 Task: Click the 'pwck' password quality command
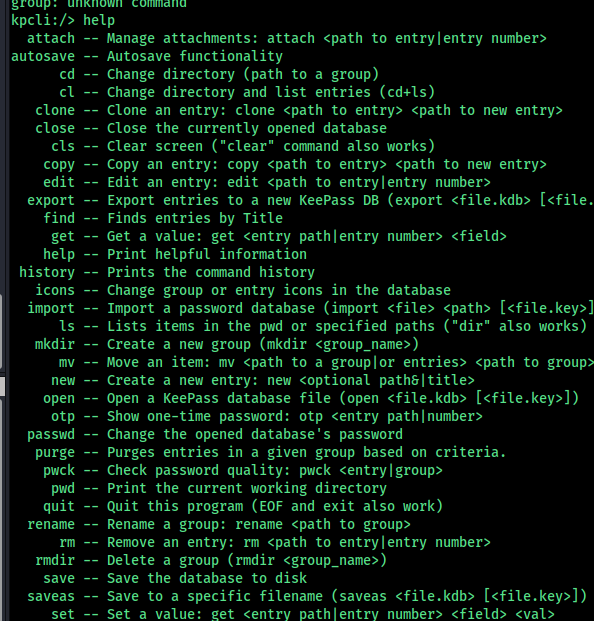(59, 470)
